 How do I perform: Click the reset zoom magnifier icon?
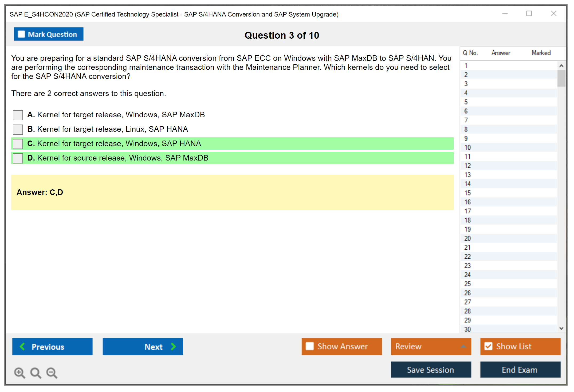click(x=36, y=373)
